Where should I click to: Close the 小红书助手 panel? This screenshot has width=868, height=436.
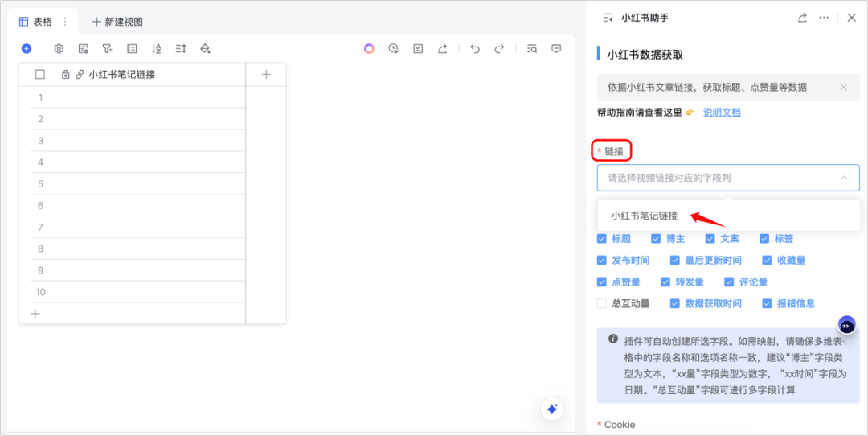pos(851,18)
